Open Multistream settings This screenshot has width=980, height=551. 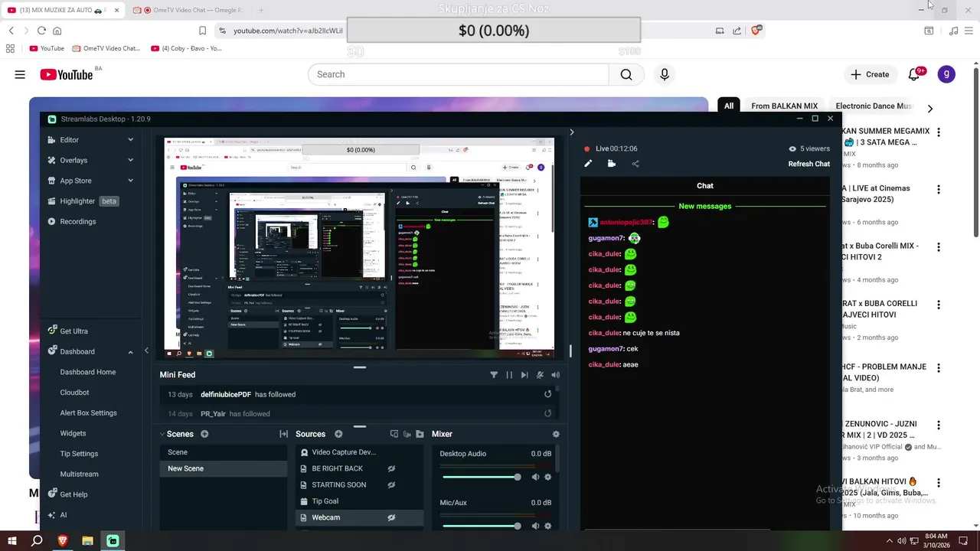[x=79, y=474]
